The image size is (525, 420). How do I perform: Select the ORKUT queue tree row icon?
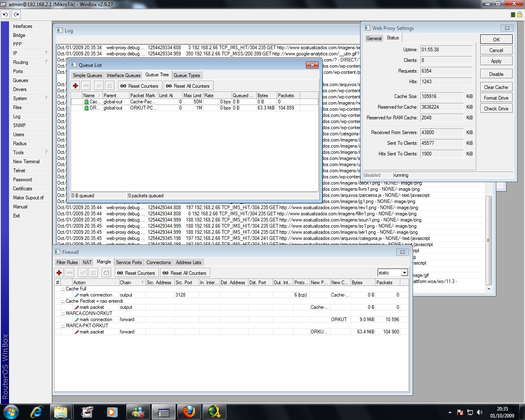click(x=87, y=108)
